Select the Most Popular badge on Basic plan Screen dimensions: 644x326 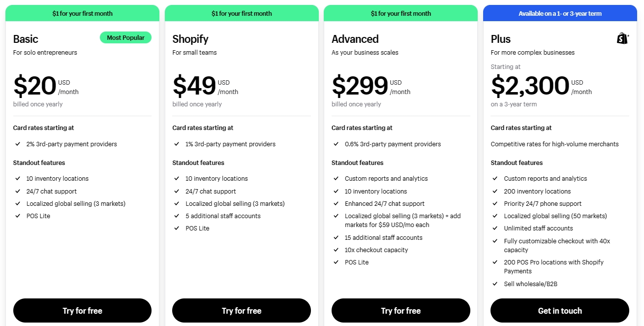coord(125,37)
